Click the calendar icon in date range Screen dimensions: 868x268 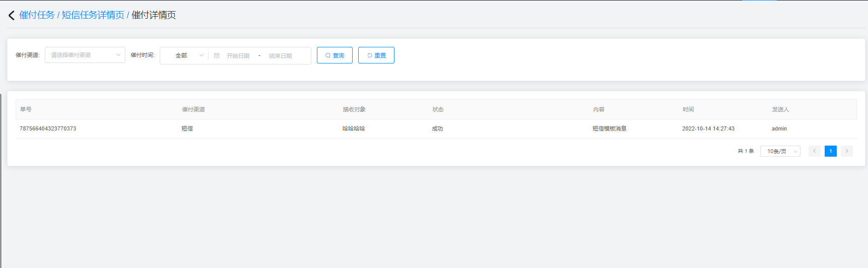click(x=217, y=55)
